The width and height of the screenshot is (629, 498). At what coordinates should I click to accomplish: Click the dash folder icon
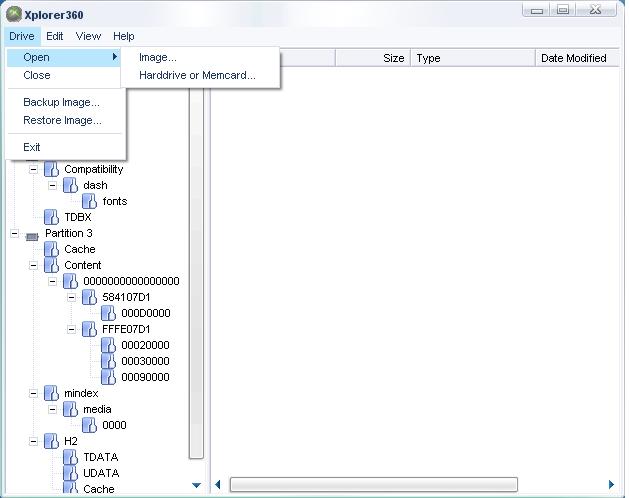tap(71, 185)
